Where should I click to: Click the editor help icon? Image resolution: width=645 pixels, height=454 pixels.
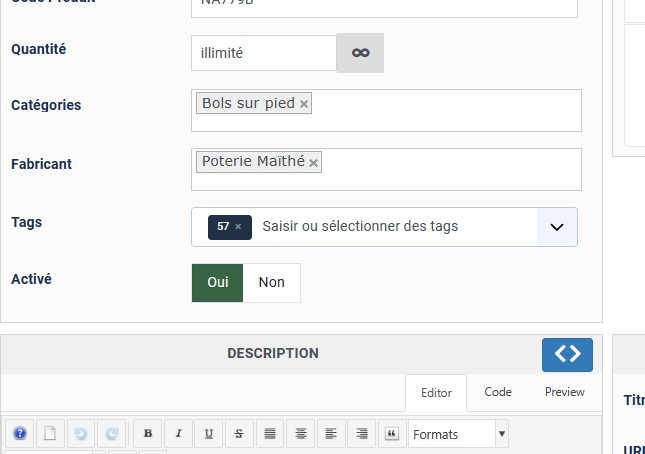tap(19, 434)
